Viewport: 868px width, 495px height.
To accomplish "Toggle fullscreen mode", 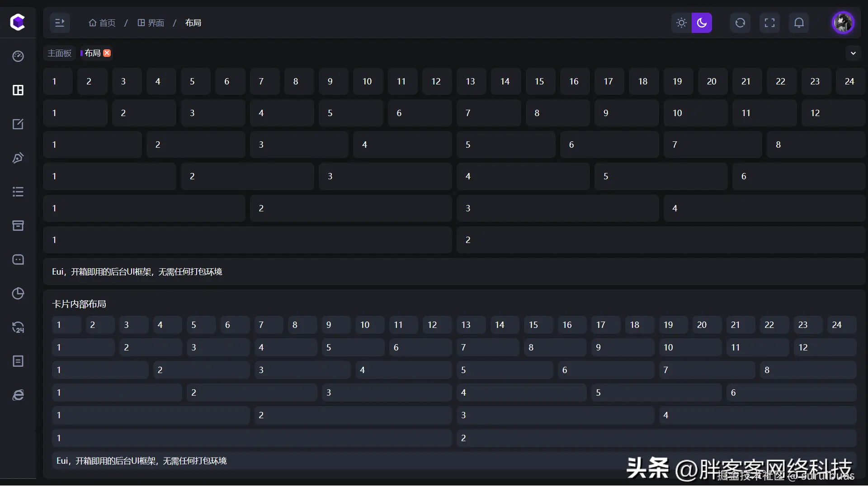I will coord(769,23).
